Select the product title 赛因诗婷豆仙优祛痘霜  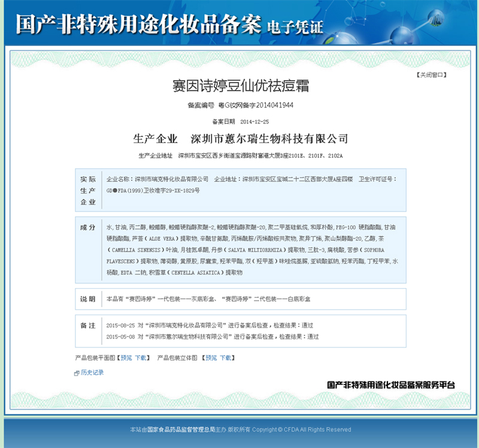[x=241, y=86]
